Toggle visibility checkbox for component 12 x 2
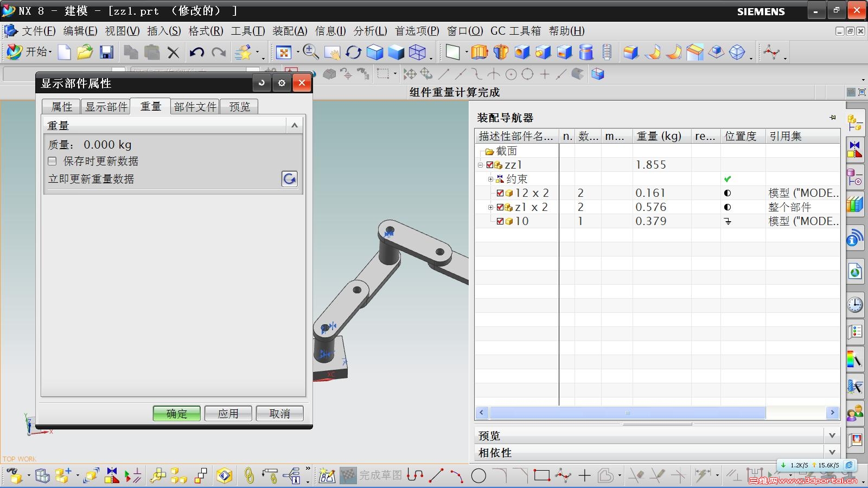 500,193
